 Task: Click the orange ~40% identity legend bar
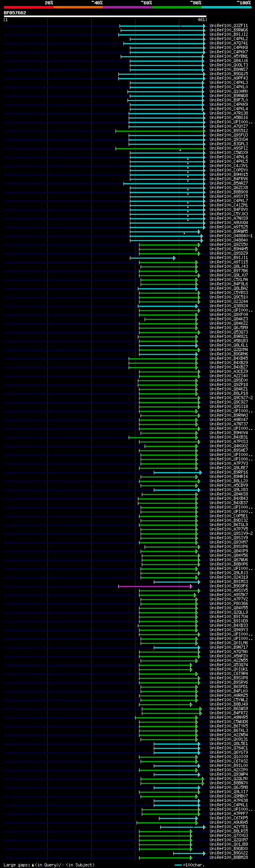(x=78, y=7)
